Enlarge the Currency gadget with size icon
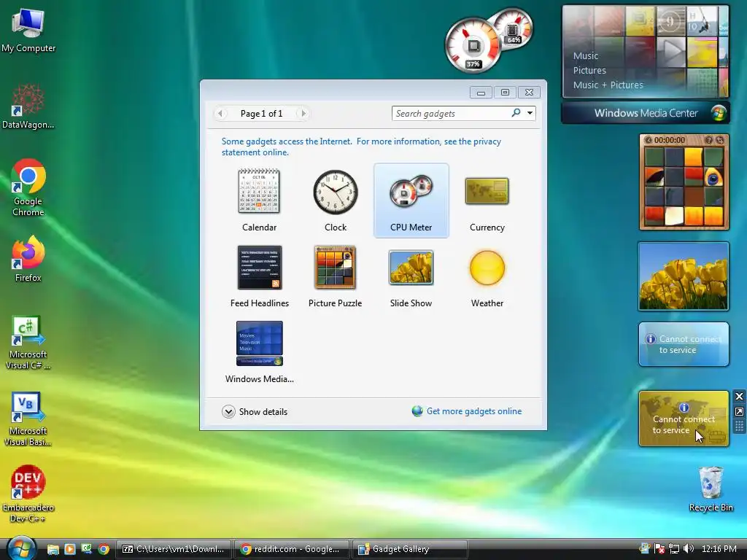The height and width of the screenshot is (560, 747). [x=739, y=411]
